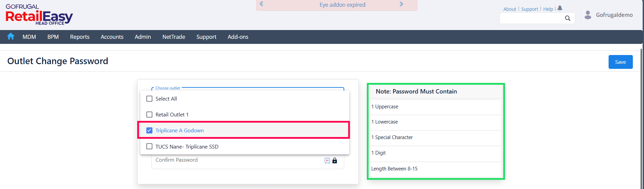The height and width of the screenshot is (189, 644).
Task: Click the user profile avatar icon
Action: tap(588, 15)
